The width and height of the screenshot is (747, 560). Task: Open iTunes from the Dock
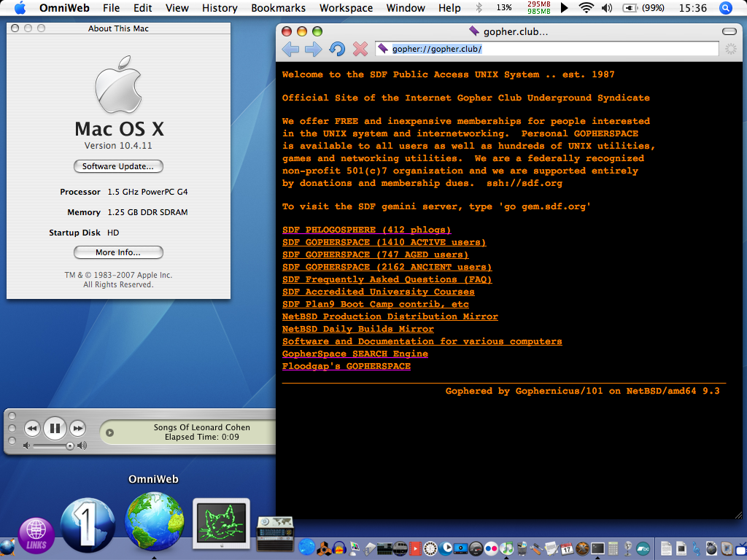506,548
